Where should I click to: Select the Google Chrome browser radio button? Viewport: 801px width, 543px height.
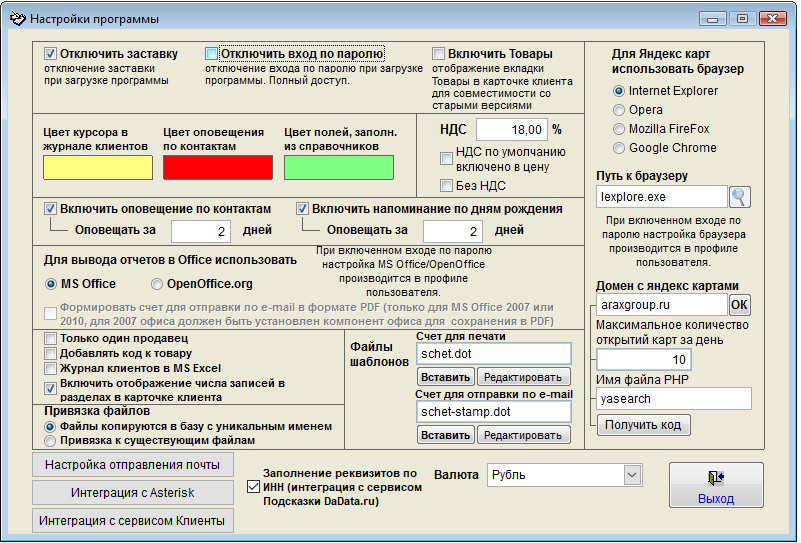(x=619, y=148)
